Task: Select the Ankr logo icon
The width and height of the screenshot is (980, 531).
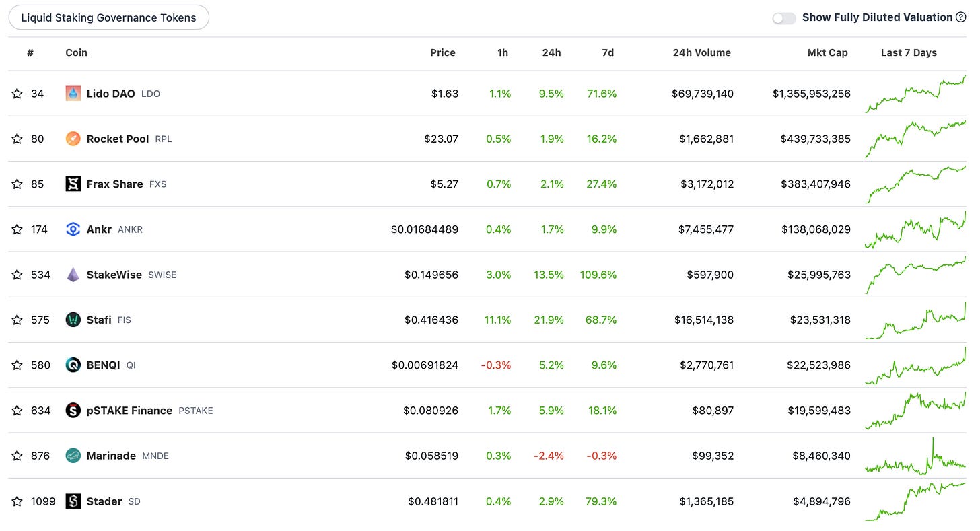Action: [x=73, y=229]
